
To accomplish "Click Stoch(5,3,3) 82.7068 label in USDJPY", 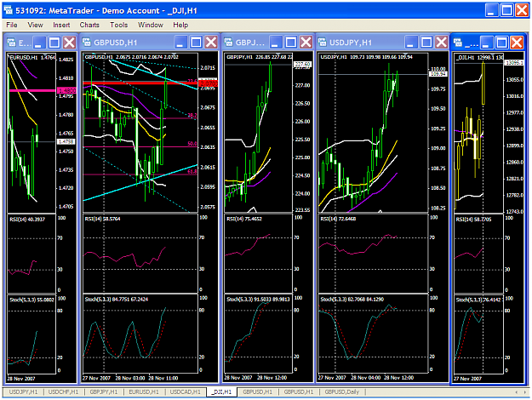I will coord(352,300).
